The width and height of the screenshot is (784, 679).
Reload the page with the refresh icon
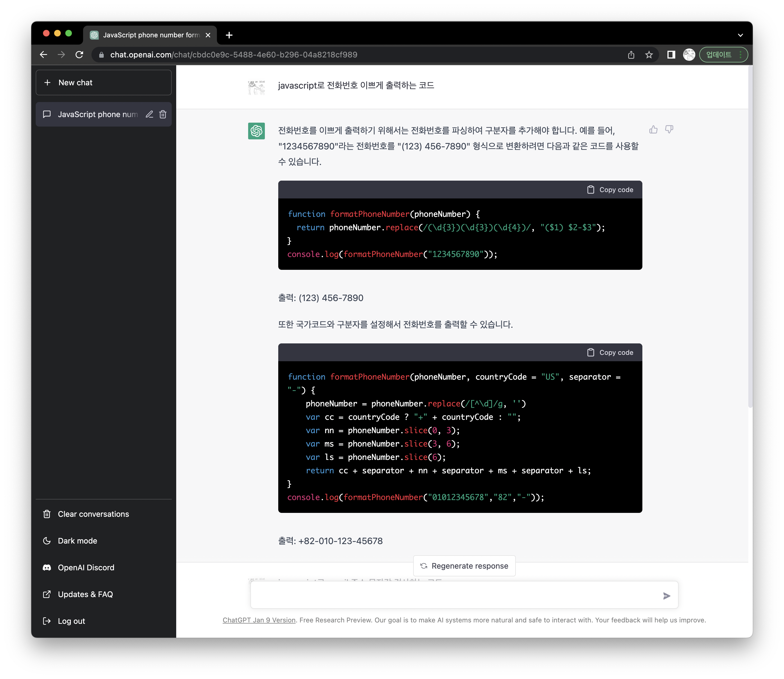[x=79, y=55]
